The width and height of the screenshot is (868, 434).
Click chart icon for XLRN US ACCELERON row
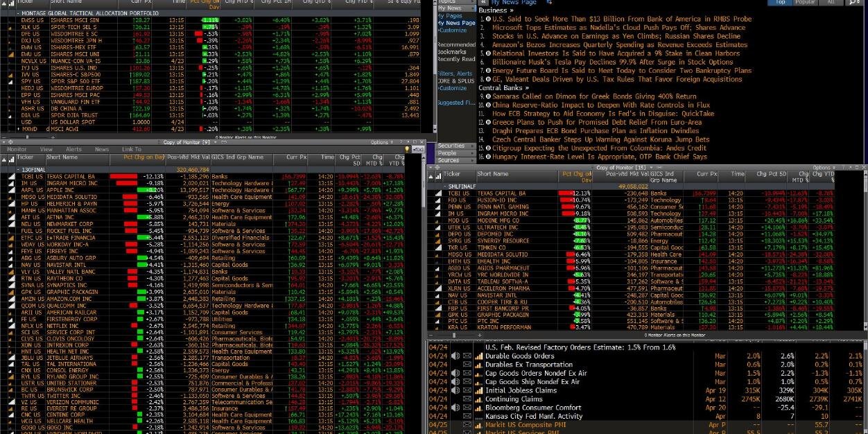click(437, 288)
